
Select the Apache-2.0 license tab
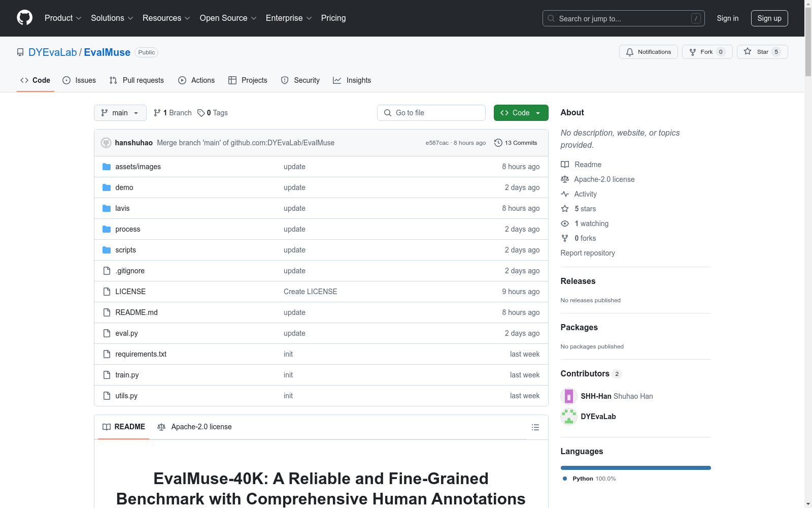click(195, 427)
